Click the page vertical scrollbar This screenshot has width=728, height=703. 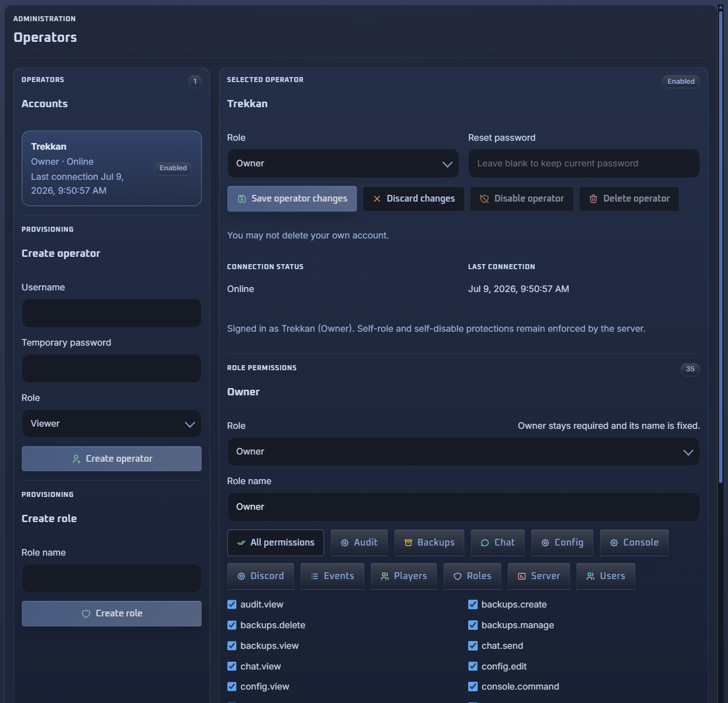pyautogui.click(x=721, y=246)
